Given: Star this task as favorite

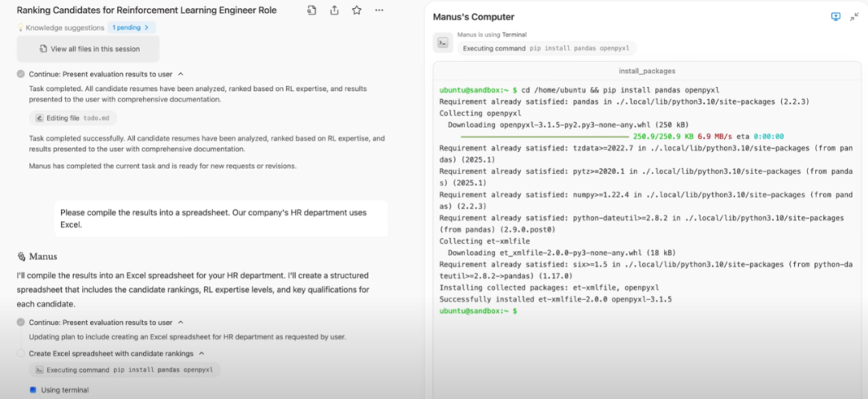Looking at the screenshot, I should (x=357, y=10).
